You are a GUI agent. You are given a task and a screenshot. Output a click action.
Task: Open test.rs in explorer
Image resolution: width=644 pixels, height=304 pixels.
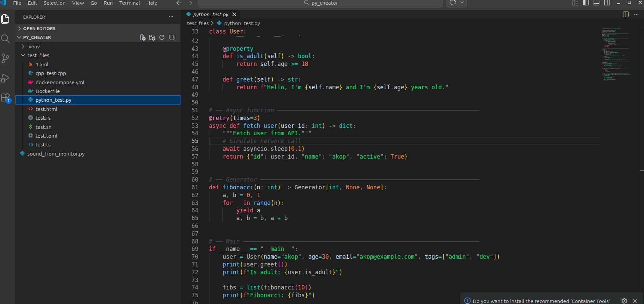point(98,118)
